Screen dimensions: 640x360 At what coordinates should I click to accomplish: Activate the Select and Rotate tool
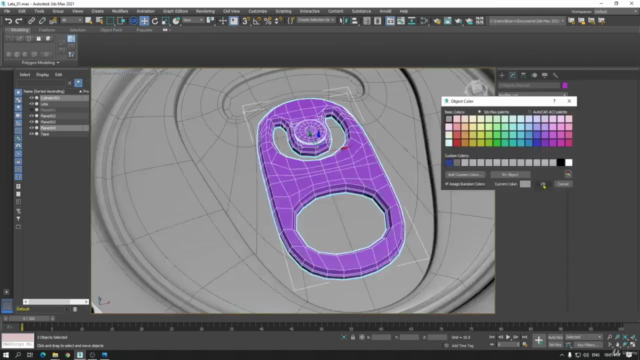(155, 21)
